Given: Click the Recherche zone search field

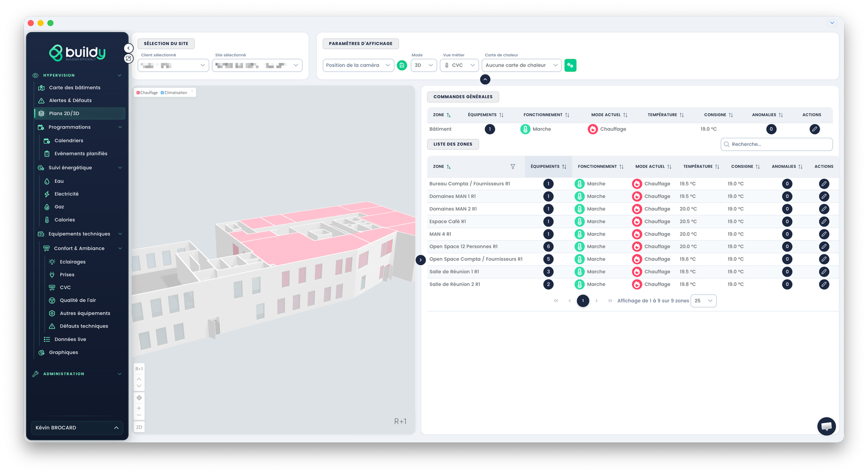Looking at the screenshot, I should (776, 144).
